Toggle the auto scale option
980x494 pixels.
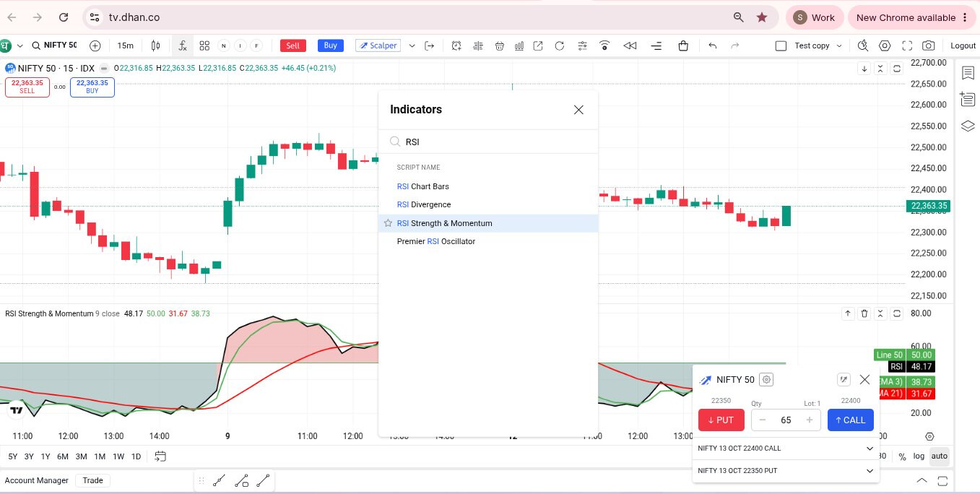tap(939, 456)
